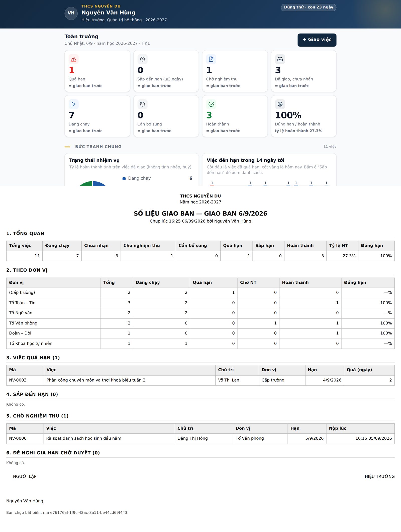Click the redo arrow icon on Cần bổ sung card
The image size is (401, 532).
142,104
